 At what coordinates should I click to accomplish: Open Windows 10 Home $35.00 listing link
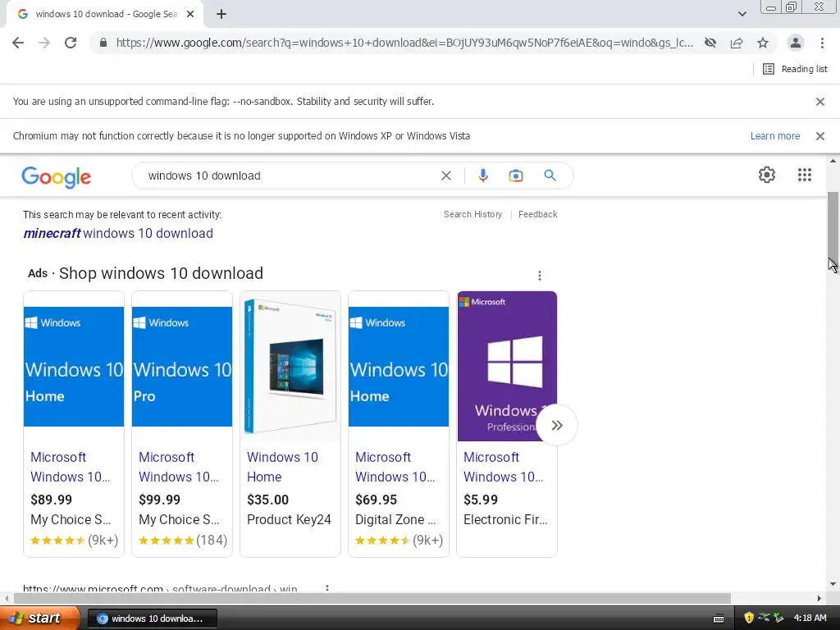282,467
